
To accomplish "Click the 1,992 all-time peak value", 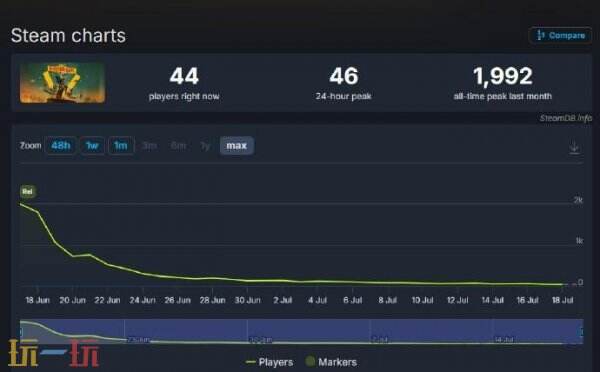I will [x=502, y=76].
